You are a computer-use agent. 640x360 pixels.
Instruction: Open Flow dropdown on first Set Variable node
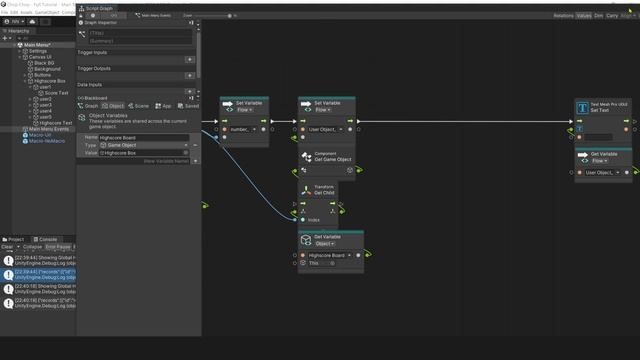[x=244, y=110]
